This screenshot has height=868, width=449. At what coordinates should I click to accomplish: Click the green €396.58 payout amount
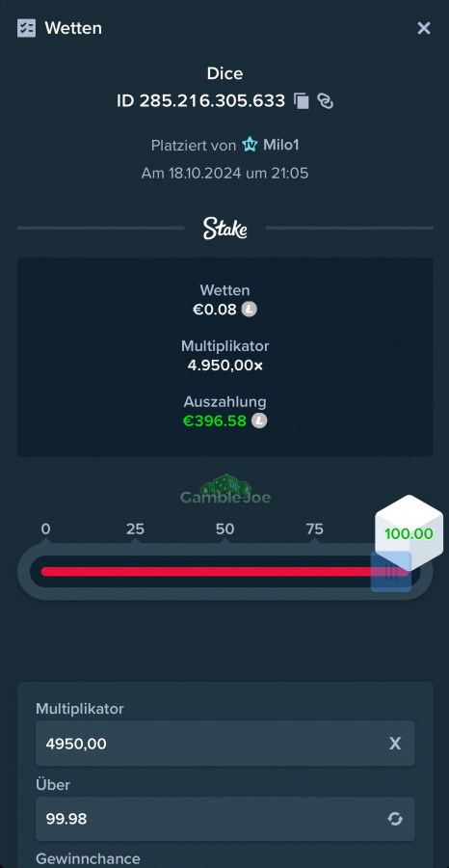215,420
